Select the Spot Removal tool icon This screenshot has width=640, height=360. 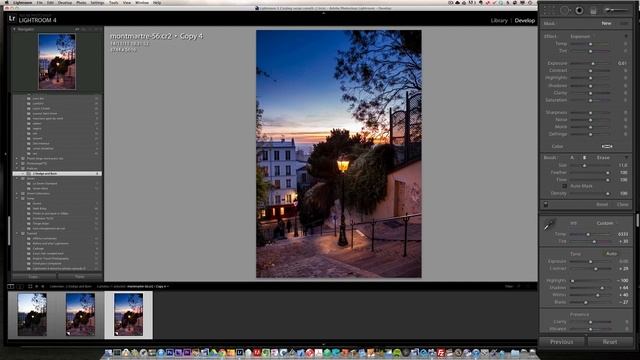tap(564, 11)
